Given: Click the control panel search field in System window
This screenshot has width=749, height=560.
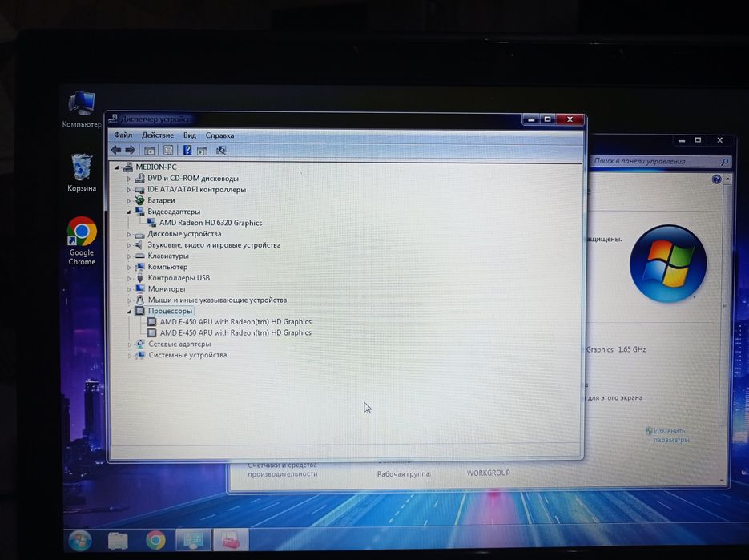Looking at the screenshot, I should tap(662, 162).
